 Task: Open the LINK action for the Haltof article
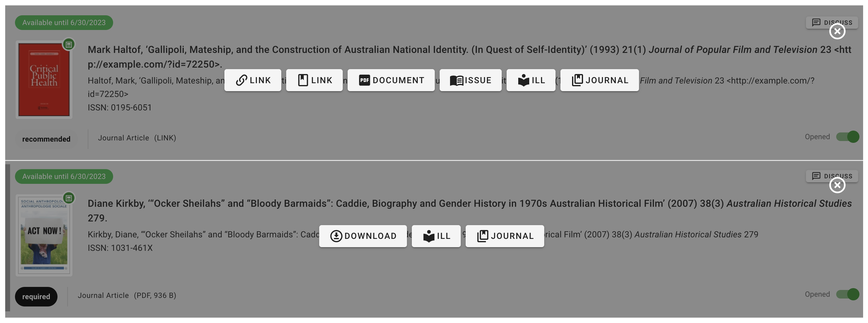pos(253,80)
